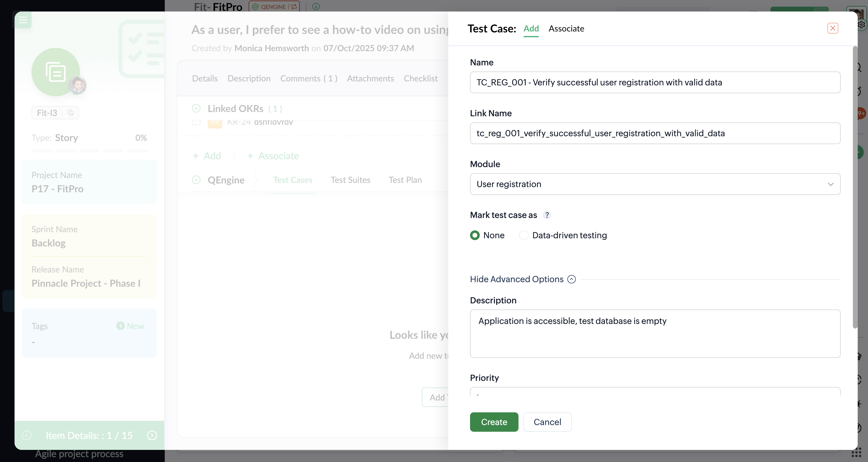Go to next item details arrow

click(152, 435)
